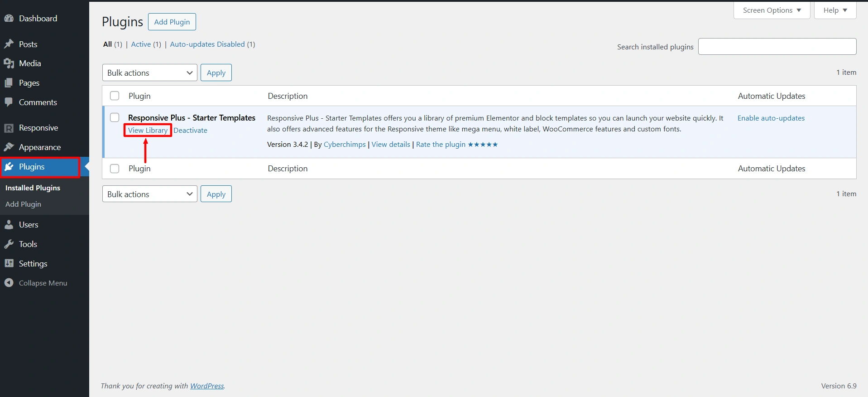The height and width of the screenshot is (397, 868).
Task: Click the Description column header at the top
Action: tap(288, 96)
